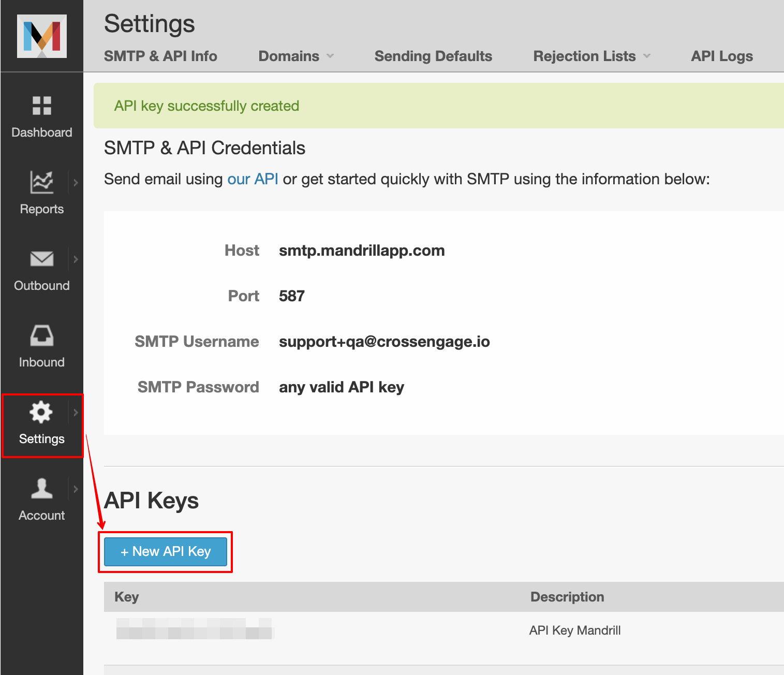This screenshot has width=784, height=675.
Task: Follow the "our API" link
Action: pos(253,179)
